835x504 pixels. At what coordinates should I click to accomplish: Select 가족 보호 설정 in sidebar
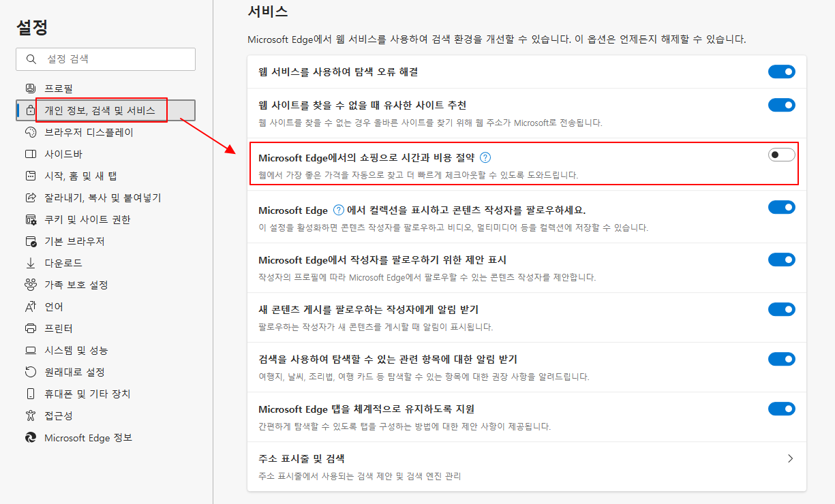[106, 285]
